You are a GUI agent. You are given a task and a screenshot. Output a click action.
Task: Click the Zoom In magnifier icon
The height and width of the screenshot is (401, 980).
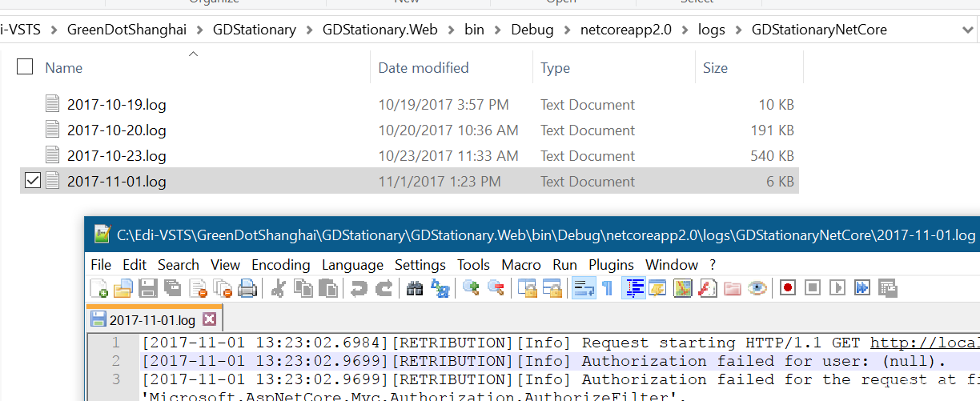point(472,288)
